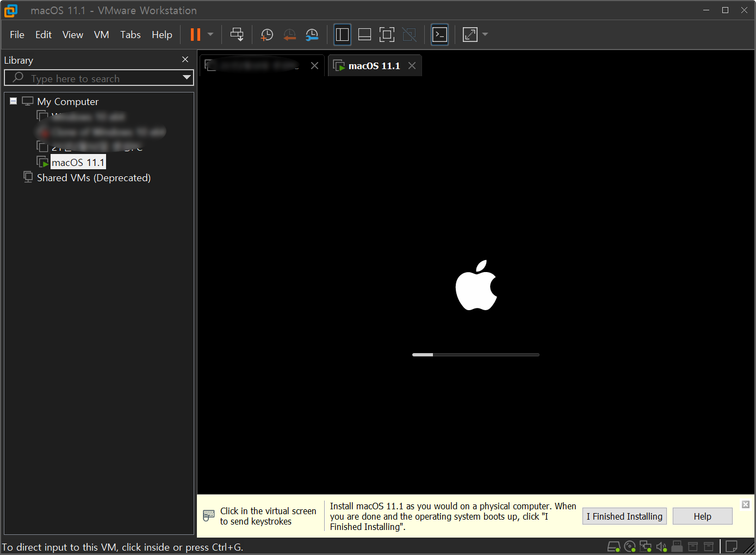Click the My Computer monitor icon
The height and width of the screenshot is (555, 756).
[28, 101]
